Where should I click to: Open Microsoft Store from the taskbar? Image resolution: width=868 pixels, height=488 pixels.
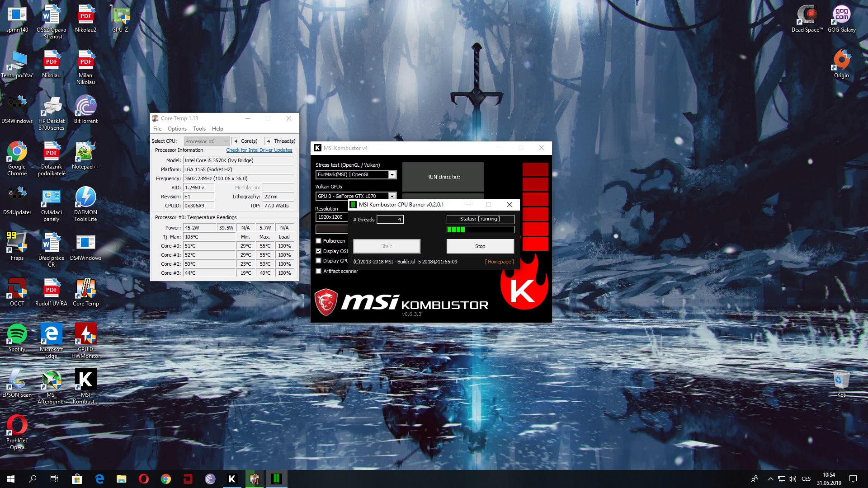pos(77,479)
